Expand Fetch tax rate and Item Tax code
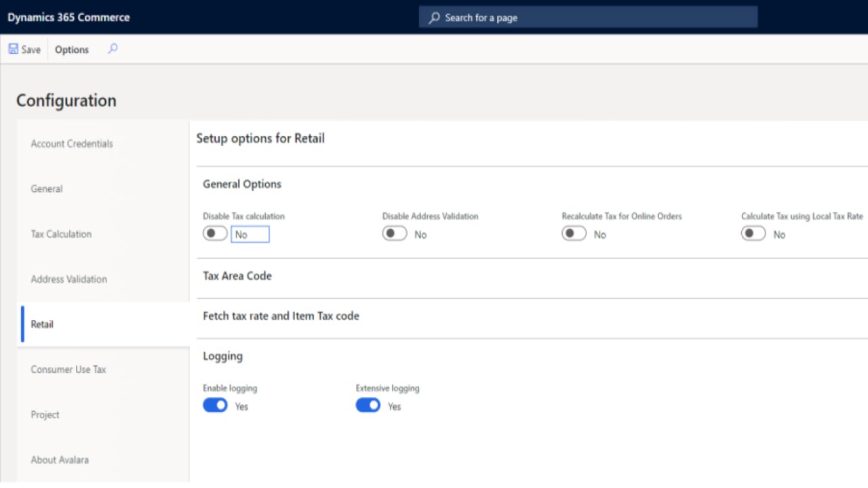 281,317
